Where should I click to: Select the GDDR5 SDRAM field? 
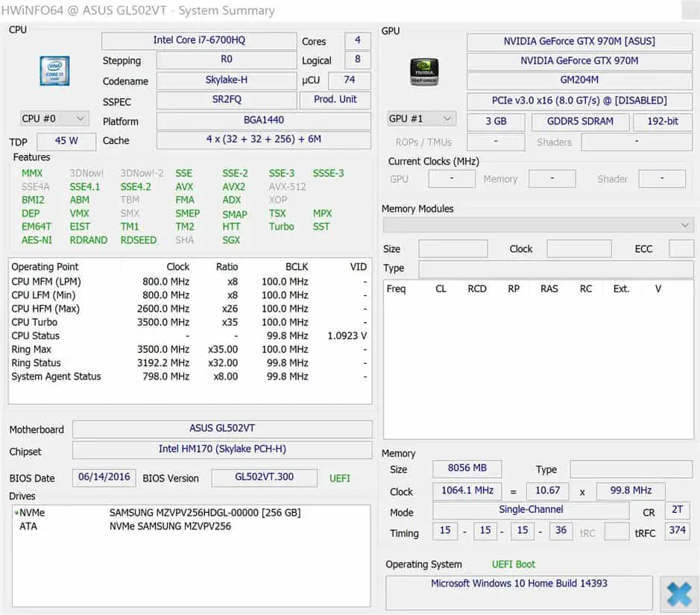tap(581, 122)
